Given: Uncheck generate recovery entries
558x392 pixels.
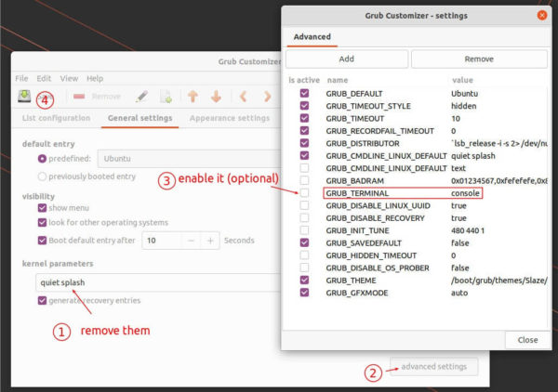Looking at the screenshot, I should (x=42, y=300).
